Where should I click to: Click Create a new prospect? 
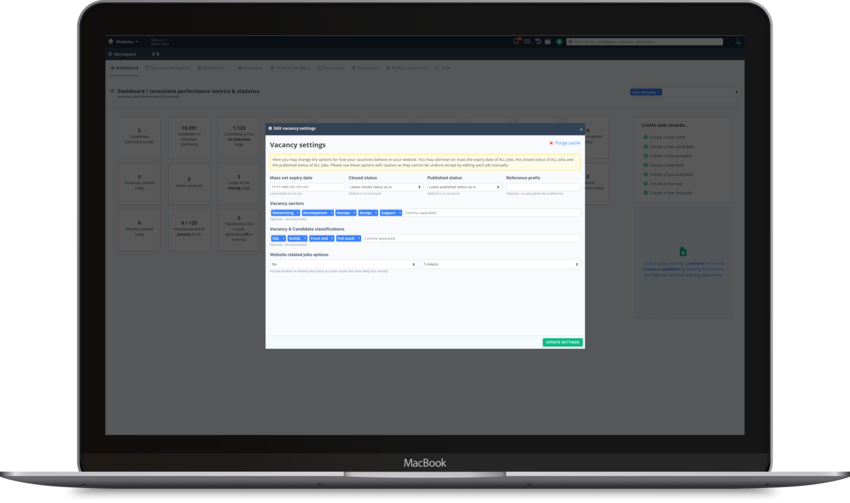pos(670,156)
